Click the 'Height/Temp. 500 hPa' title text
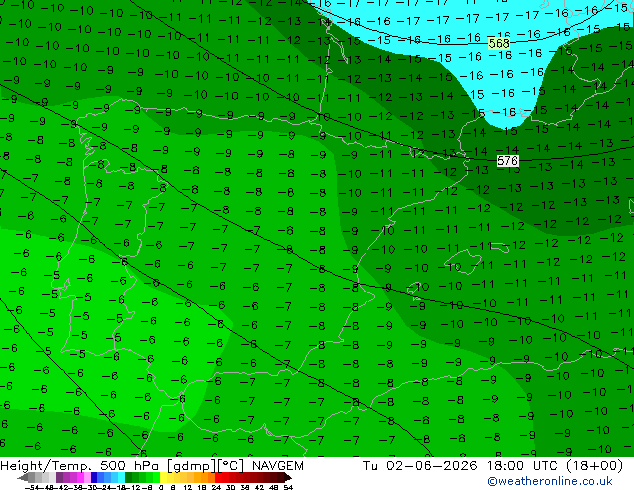The width and height of the screenshot is (634, 490). [x=81, y=466]
